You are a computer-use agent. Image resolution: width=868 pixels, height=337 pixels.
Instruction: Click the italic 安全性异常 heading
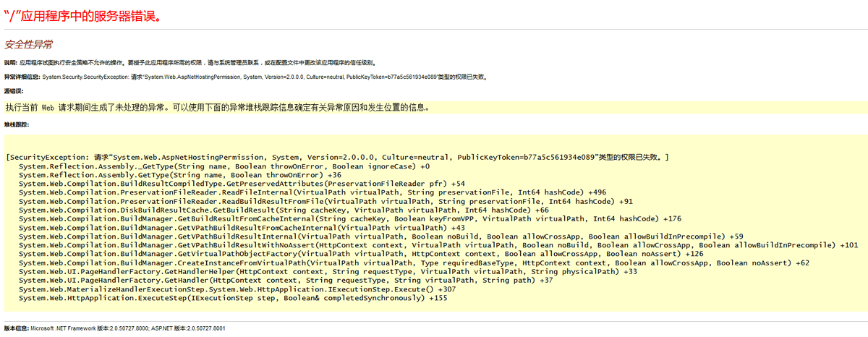(28, 45)
